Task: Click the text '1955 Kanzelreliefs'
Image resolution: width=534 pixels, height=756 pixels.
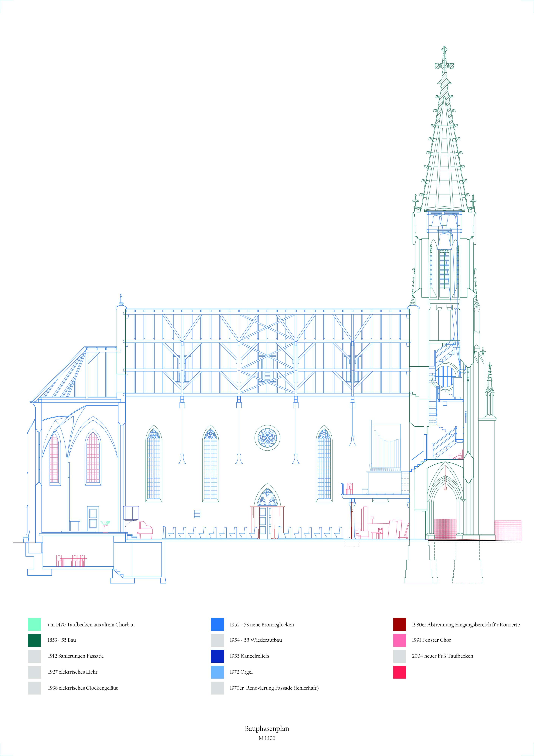Action: tap(249, 656)
